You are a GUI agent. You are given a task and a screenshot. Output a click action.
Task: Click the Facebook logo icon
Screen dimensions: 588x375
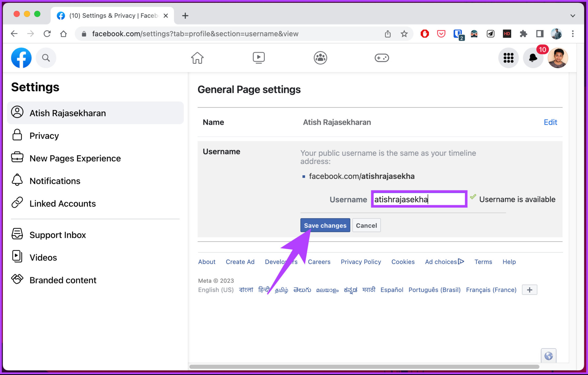pos(21,58)
